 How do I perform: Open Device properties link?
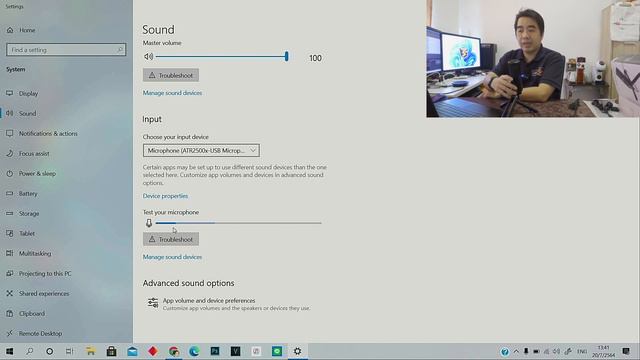point(165,196)
